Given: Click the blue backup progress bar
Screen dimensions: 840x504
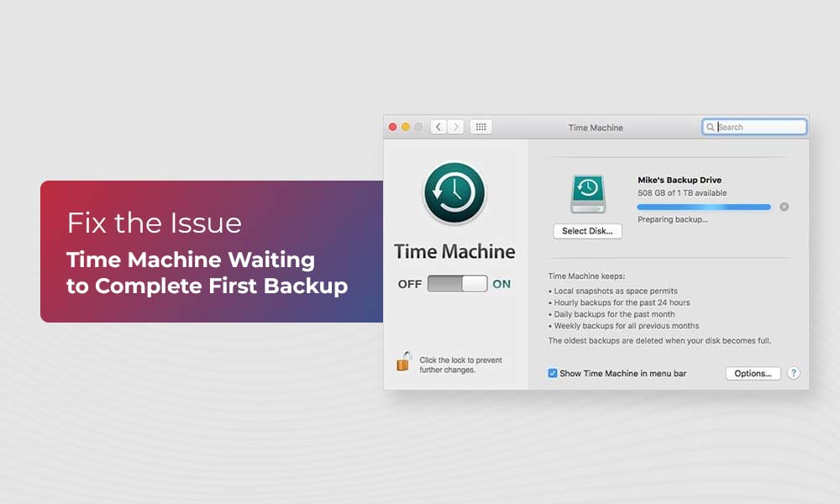Looking at the screenshot, I should [x=703, y=207].
